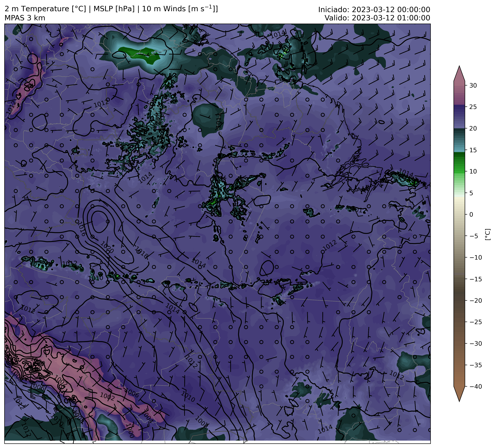Click the '[°C]' colorbar unit label
Screen dimensions: 495x448
pos(488,234)
